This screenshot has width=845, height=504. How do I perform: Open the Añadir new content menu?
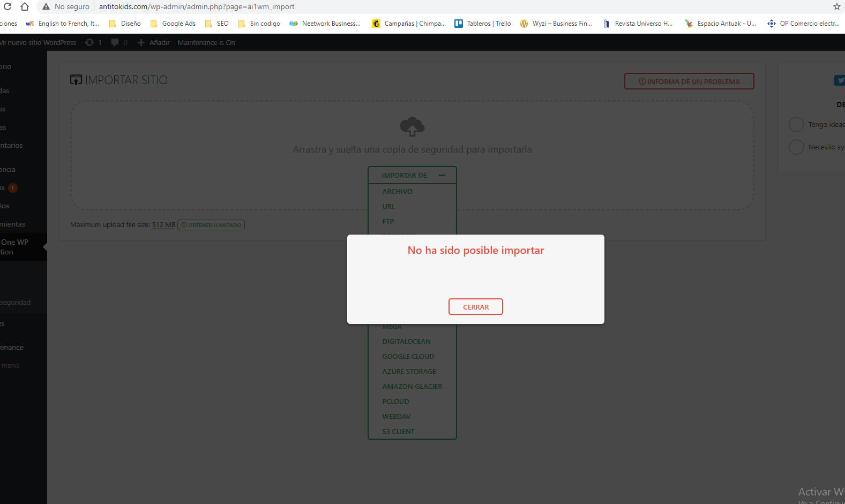click(154, 42)
